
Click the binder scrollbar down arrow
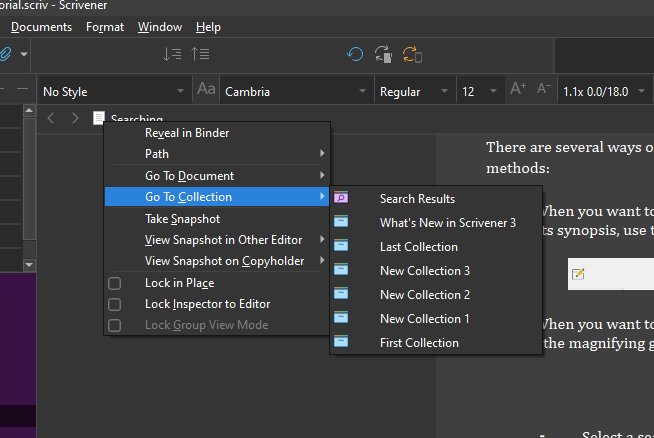coord(29,264)
